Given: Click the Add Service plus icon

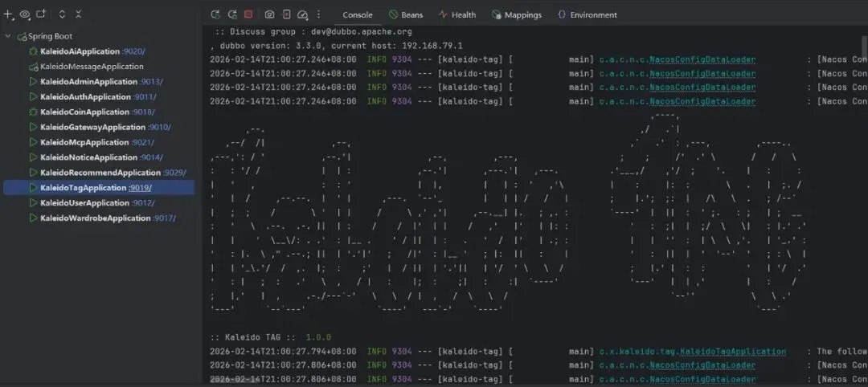Looking at the screenshot, I should tap(8, 14).
